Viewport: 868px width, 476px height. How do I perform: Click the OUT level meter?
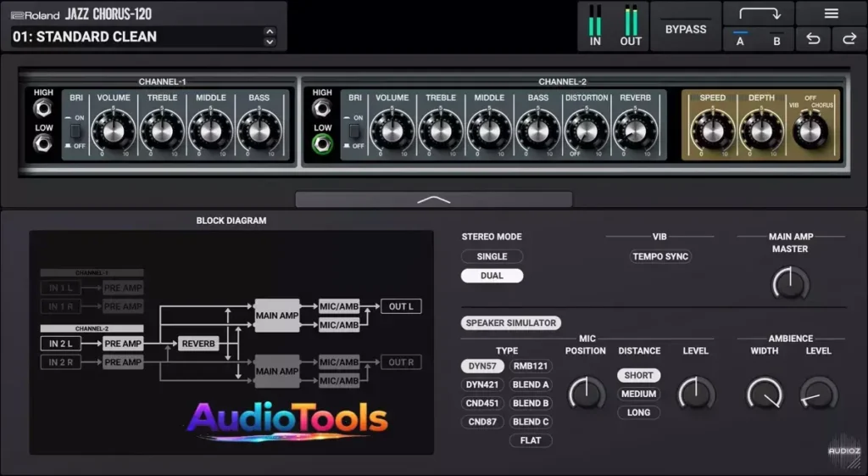click(x=631, y=21)
